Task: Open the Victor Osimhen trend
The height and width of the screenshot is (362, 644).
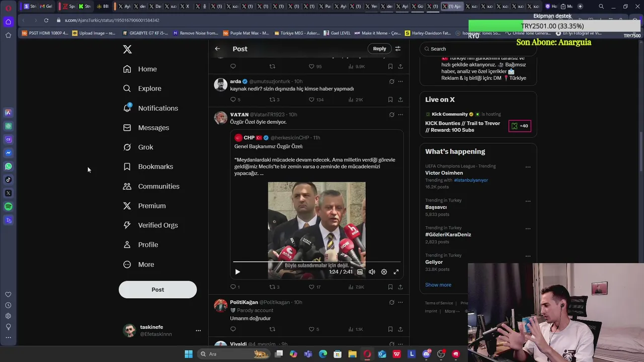Action: [444, 173]
